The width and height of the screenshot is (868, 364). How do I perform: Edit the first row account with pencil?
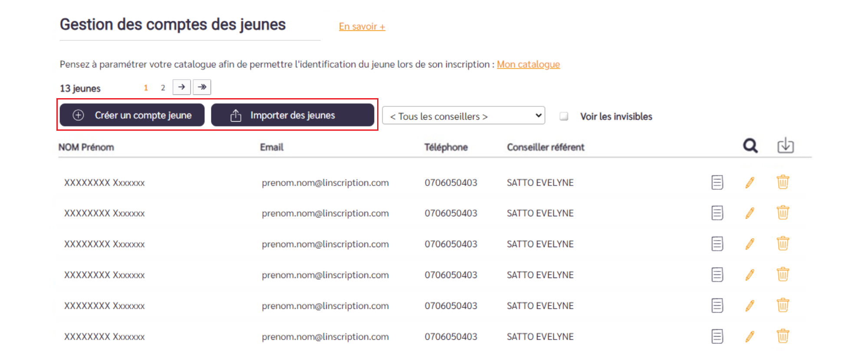tap(750, 182)
